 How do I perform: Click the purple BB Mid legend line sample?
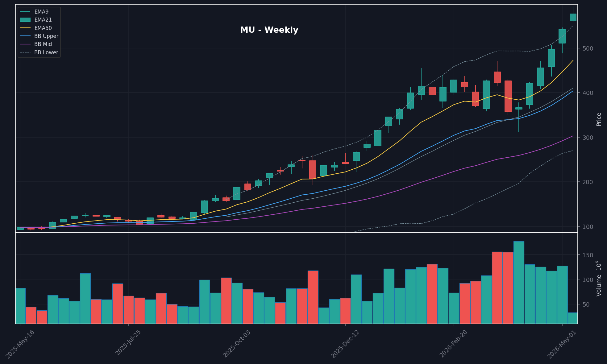point(25,44)
